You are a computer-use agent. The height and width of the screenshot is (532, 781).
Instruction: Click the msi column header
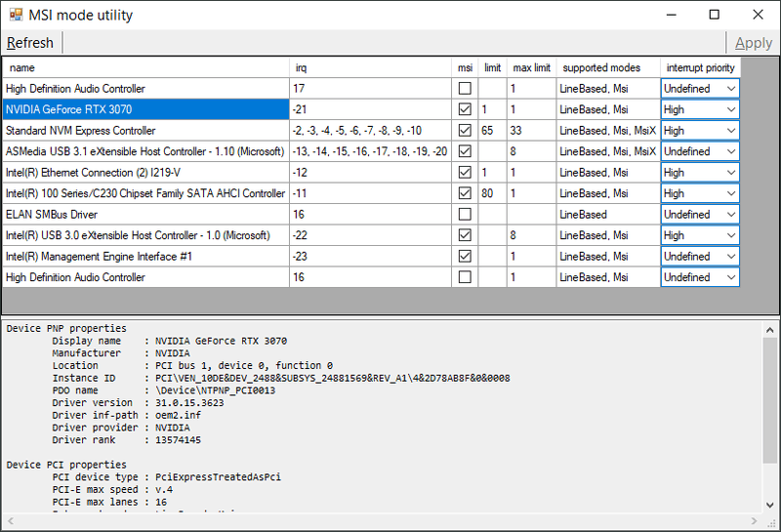(x=465, y=67)
